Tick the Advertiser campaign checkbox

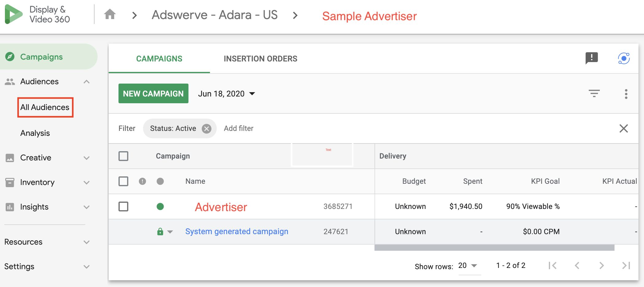(123, 206)
